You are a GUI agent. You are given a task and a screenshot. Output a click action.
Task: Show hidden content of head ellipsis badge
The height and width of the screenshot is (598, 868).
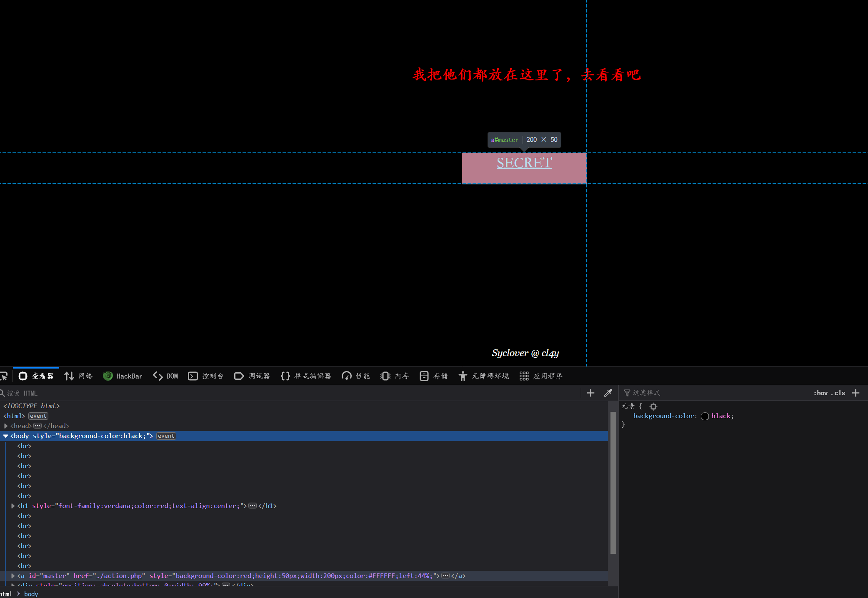pos(38,426)
